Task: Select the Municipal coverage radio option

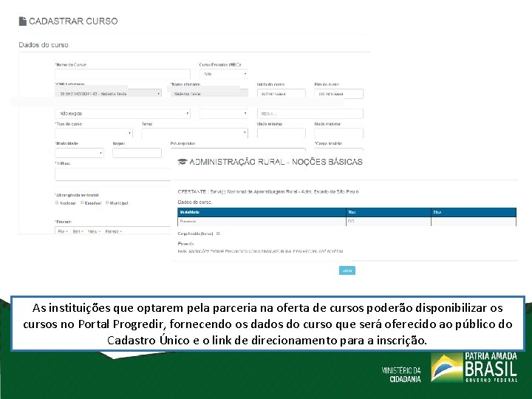Action: point(107,203)
